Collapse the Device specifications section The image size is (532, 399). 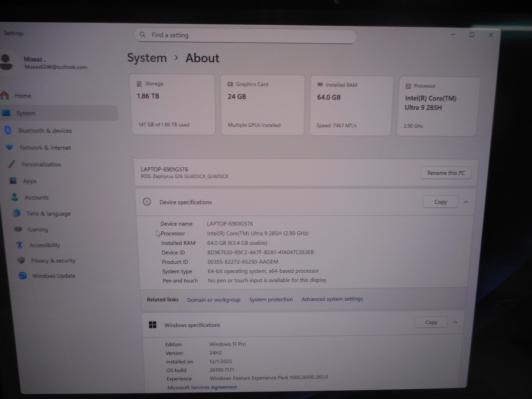(x=466, y=202)
